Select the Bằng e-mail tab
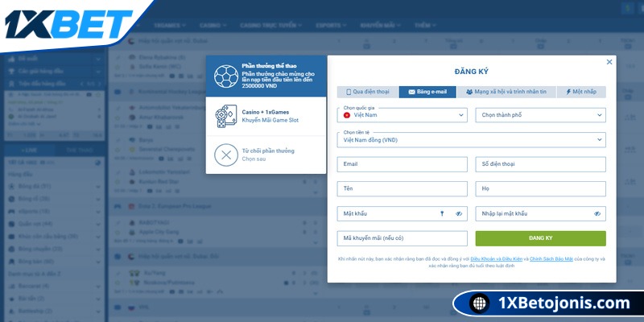 tap(427, 92)
